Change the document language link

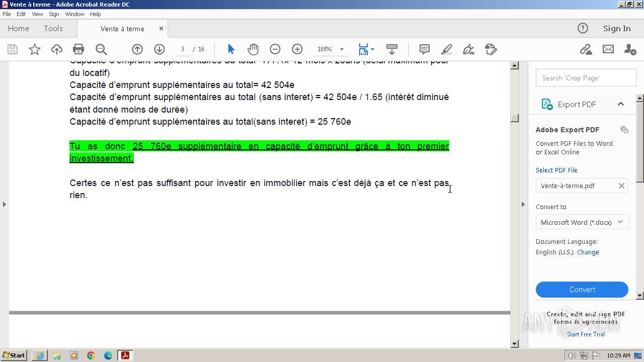point(588,252)
